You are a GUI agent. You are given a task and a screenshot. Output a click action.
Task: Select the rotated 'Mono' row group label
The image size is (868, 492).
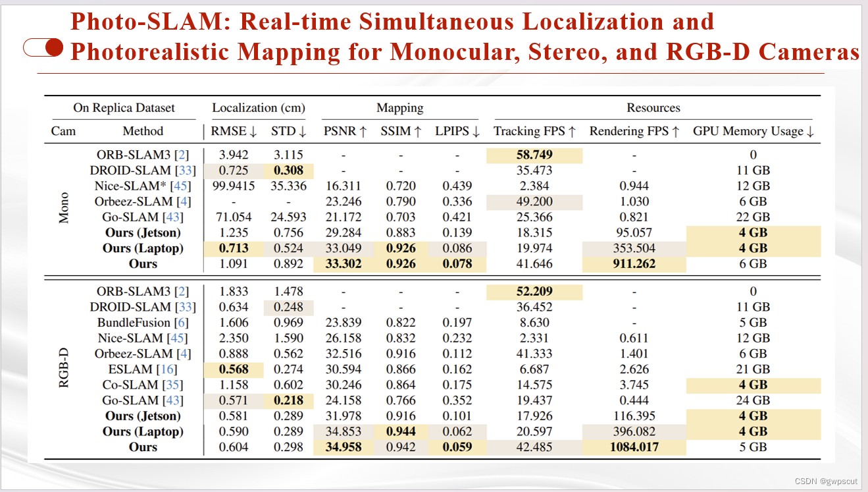64,209
